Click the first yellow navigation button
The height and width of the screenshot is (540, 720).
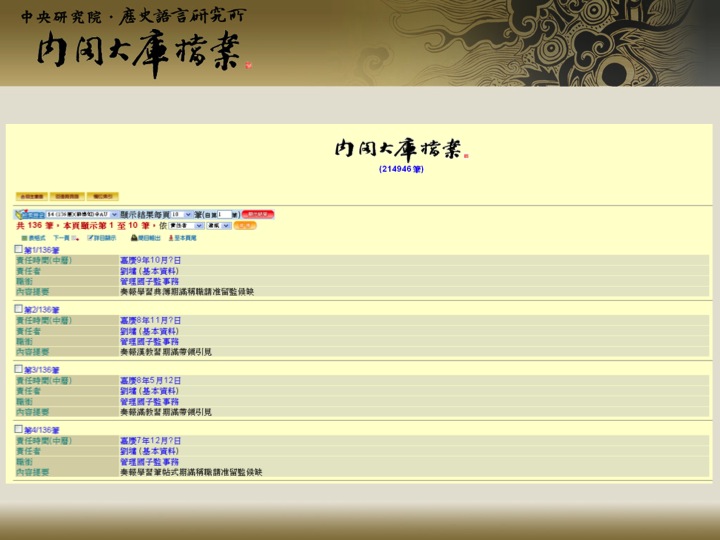(32, 197)
